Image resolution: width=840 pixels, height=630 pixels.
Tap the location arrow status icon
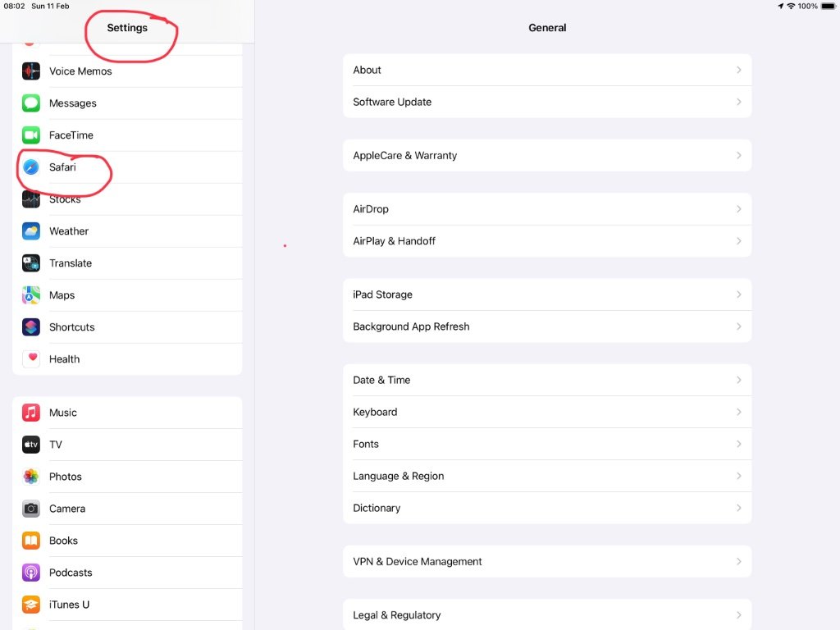click(x=781, y=6)
